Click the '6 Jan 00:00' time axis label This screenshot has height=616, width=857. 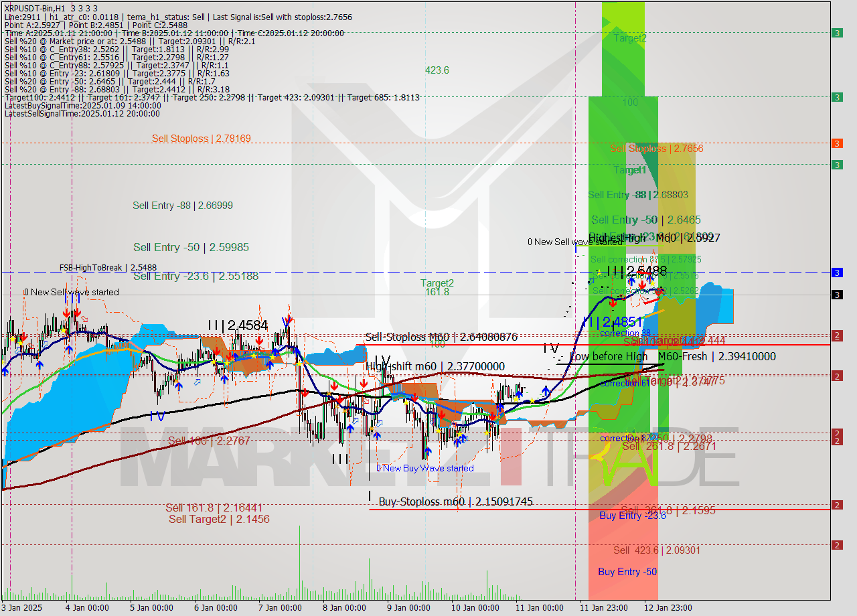[x=216, y=607]
